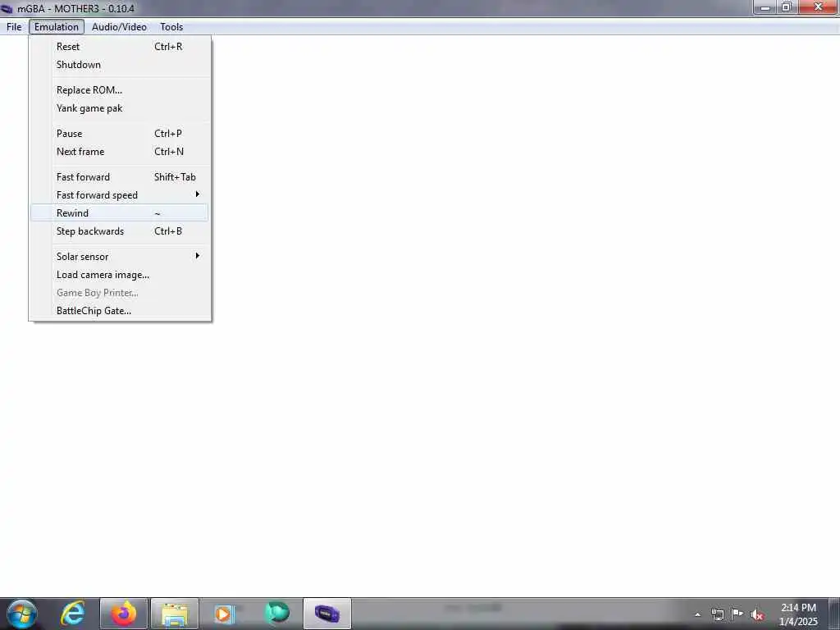Restore down the mGBA window

coord(787,7)
